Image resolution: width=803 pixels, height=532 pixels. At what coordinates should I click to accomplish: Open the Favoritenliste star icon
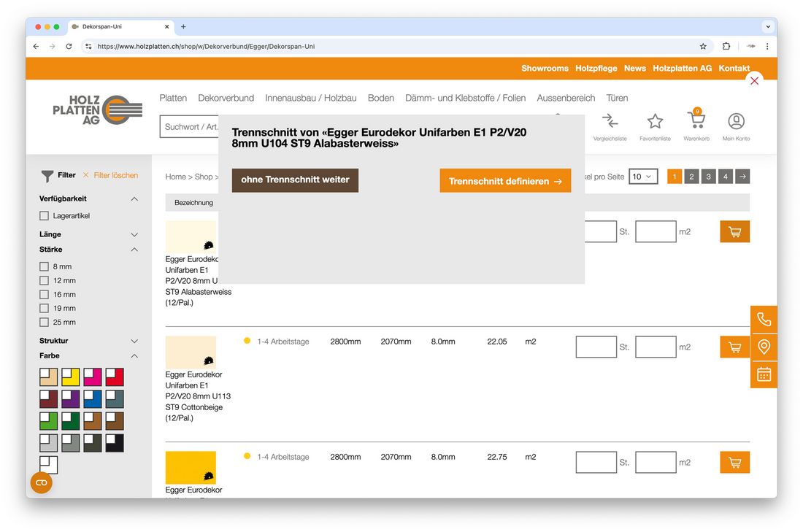tap(655, 122)
